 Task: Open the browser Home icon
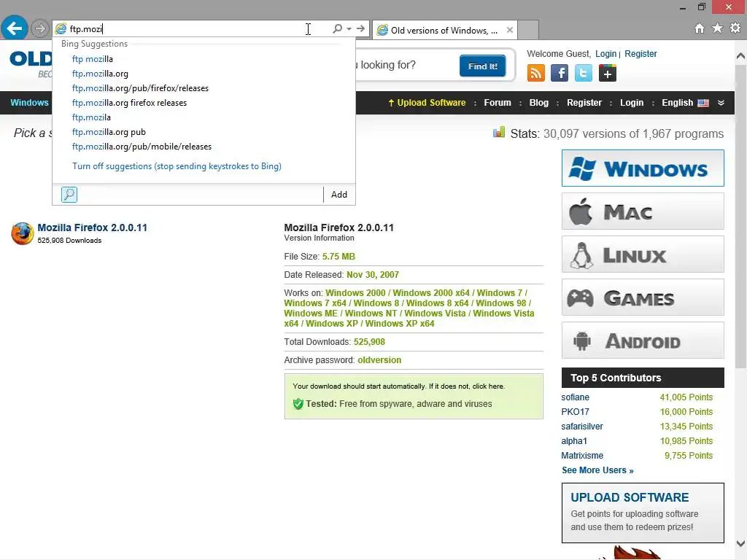pyautogui.click(x=700, y=28)
